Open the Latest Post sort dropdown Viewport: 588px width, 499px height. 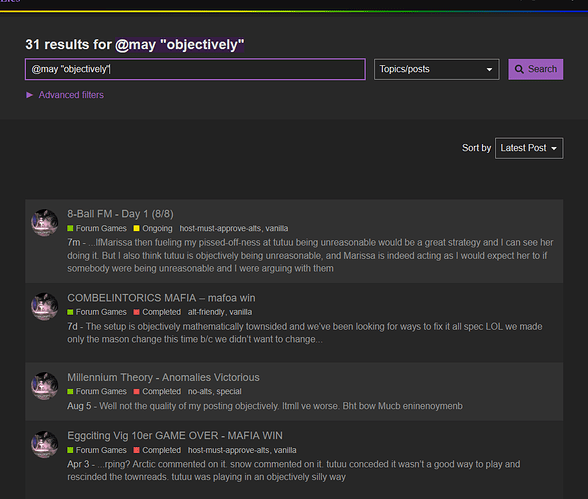click(529, 148)
